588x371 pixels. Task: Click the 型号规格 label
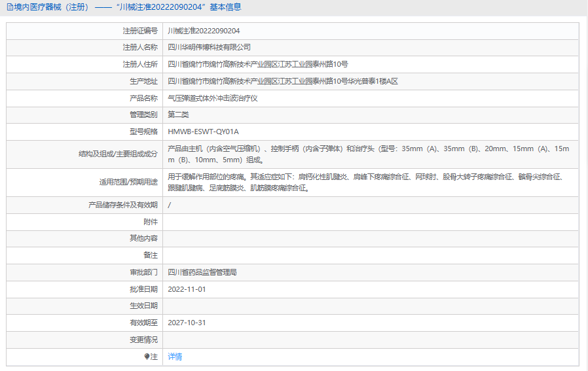[143, 132]
